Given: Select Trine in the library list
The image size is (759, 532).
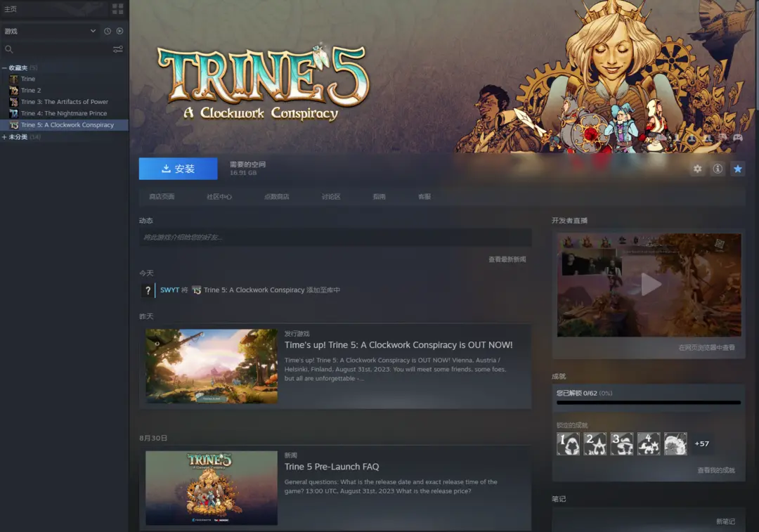Looking at the screenshot, I should (x=28, y=79).
